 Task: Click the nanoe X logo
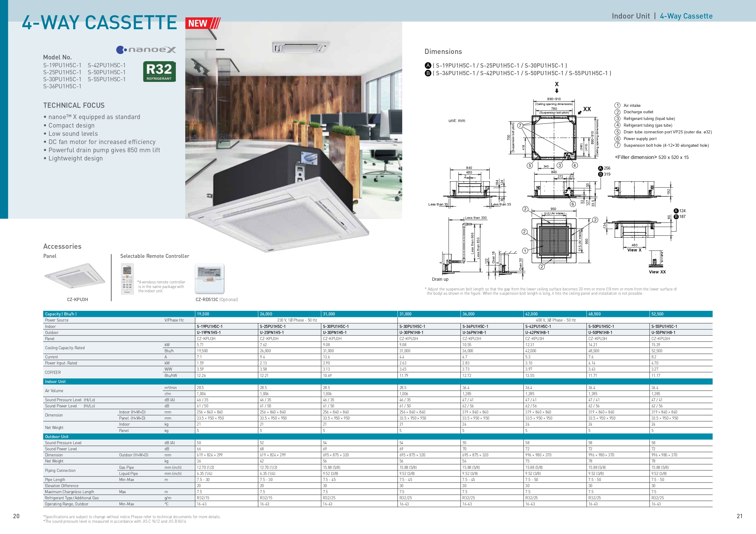pyautogui.click(x=146, y=50)
